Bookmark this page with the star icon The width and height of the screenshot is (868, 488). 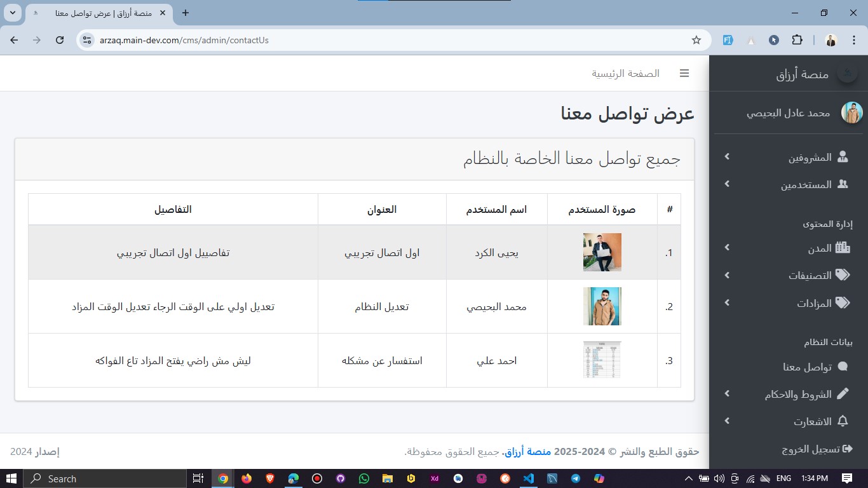(696, 40)
